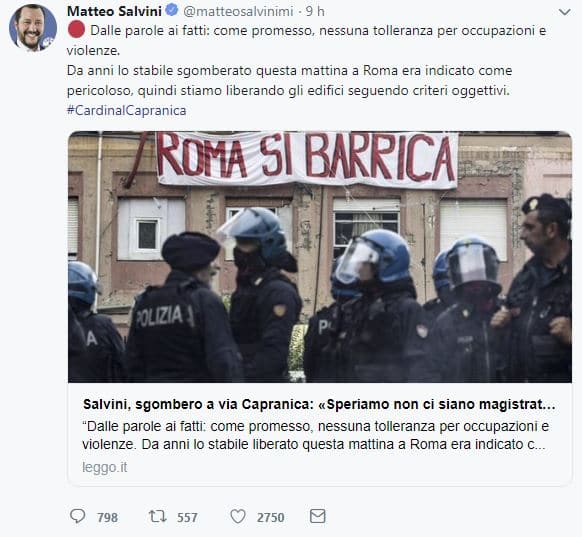This screenshot has width=582, height=537.
Task: Click the 9 h timestamp
Action: pyautogui.click(x=315, y=12)
